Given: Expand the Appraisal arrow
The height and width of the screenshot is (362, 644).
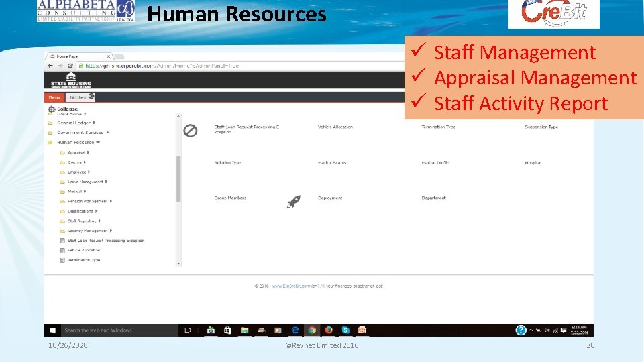Looking at the screenshot, I should tap(89, 152).
